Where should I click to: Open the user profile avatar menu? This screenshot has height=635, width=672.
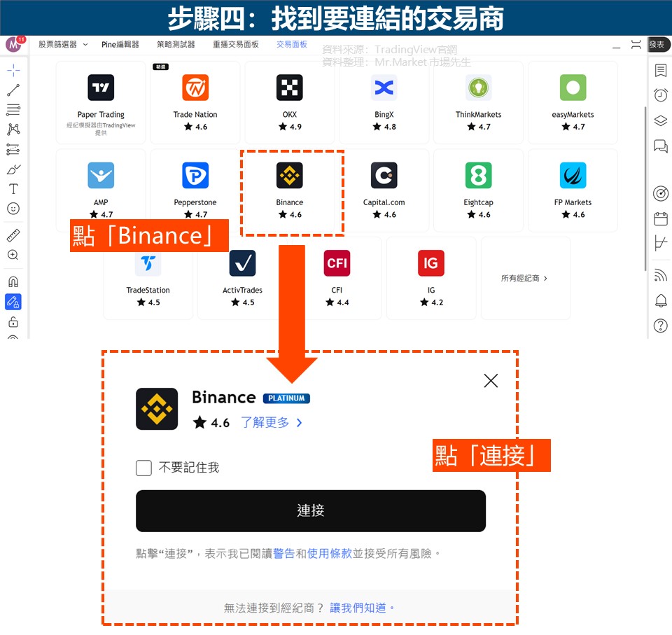(14, 44)
